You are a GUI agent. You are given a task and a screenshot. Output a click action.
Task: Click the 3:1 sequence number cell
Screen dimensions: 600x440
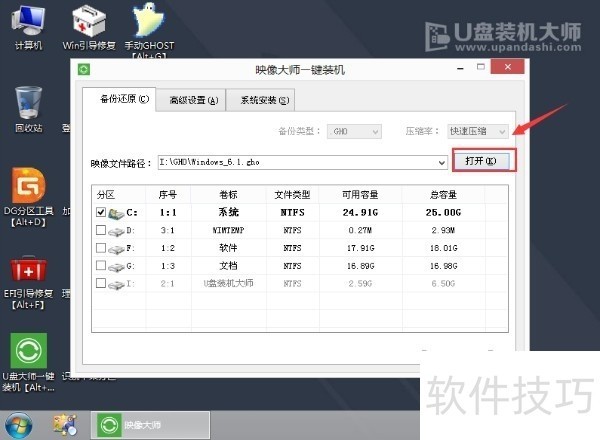point(168,230)
